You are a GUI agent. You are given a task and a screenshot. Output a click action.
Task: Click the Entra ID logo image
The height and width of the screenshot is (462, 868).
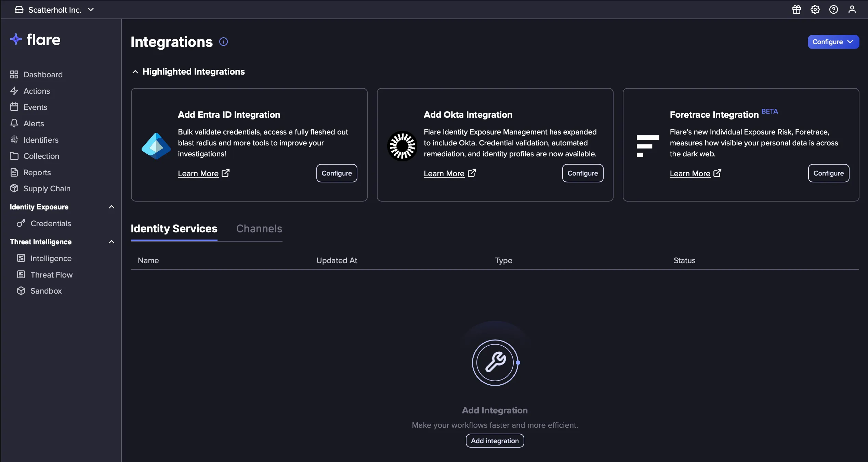(x=156, y=146)
